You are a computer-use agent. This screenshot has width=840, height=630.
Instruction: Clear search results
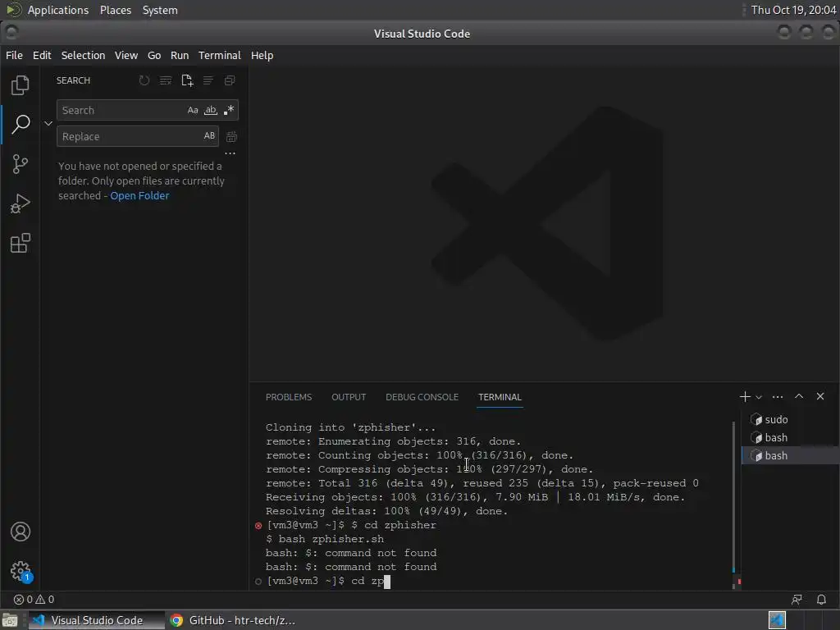(x=166, y=80)
